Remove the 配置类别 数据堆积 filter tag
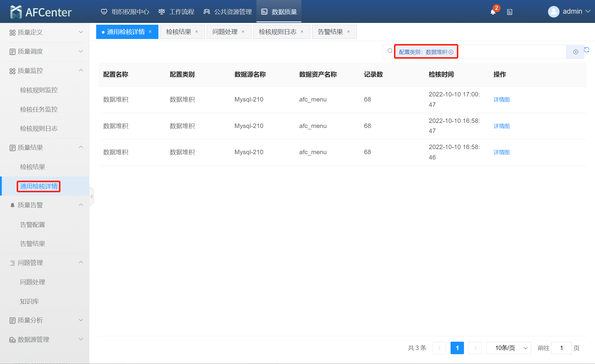595x364 pixels. (451, 52)
